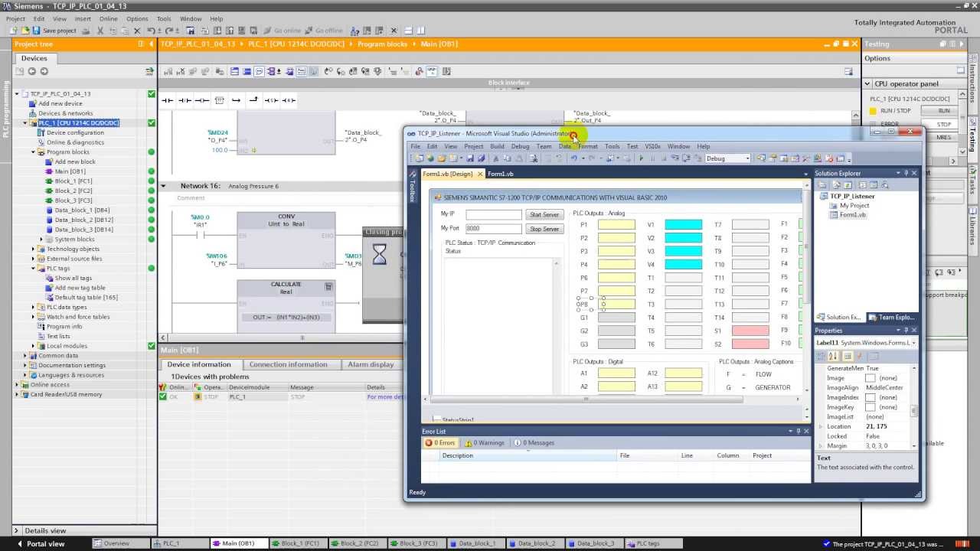Click the Start Server button on the form
Screen dimensions: 980x551
click(544, 215)
